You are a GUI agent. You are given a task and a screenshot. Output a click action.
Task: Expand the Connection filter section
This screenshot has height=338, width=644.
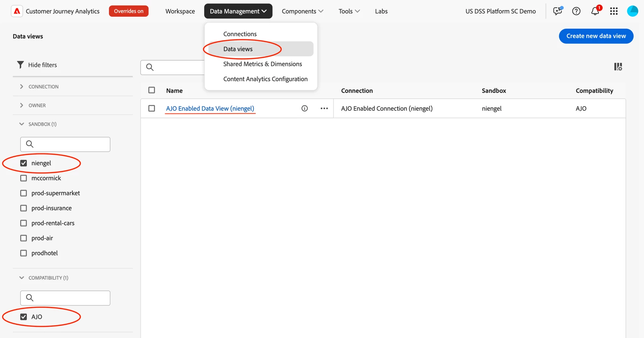pyautogui.click(x=22, y=87)
